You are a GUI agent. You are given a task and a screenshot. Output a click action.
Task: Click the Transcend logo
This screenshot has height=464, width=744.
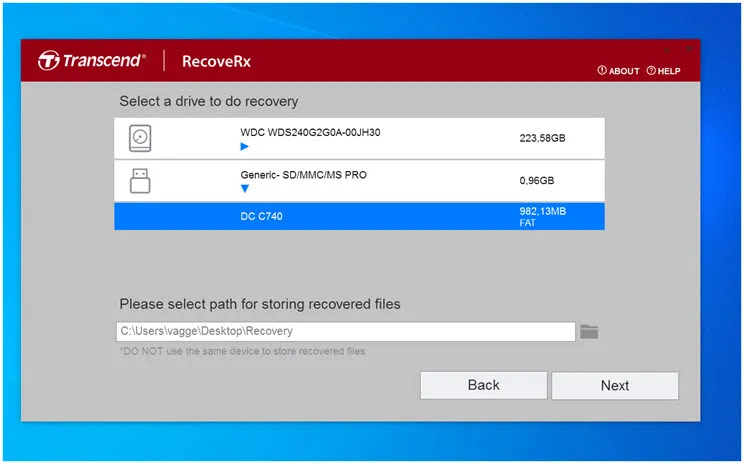click(x=92, y=60)
